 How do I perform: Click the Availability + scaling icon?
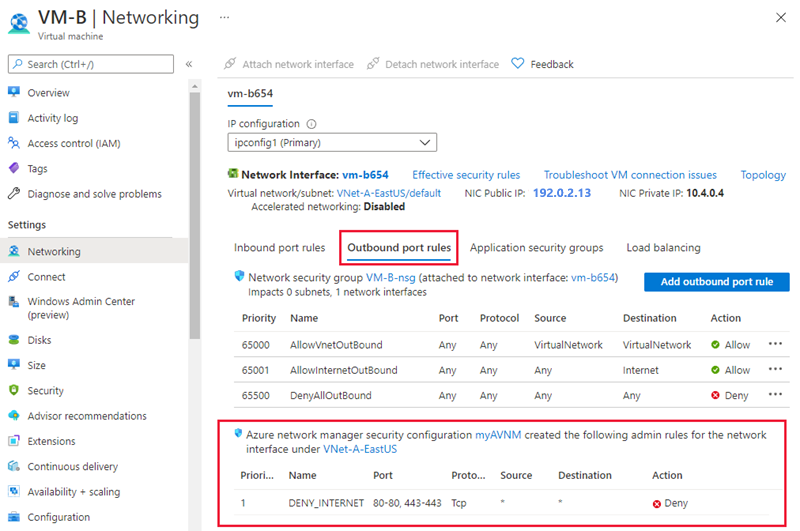point(14,491)
